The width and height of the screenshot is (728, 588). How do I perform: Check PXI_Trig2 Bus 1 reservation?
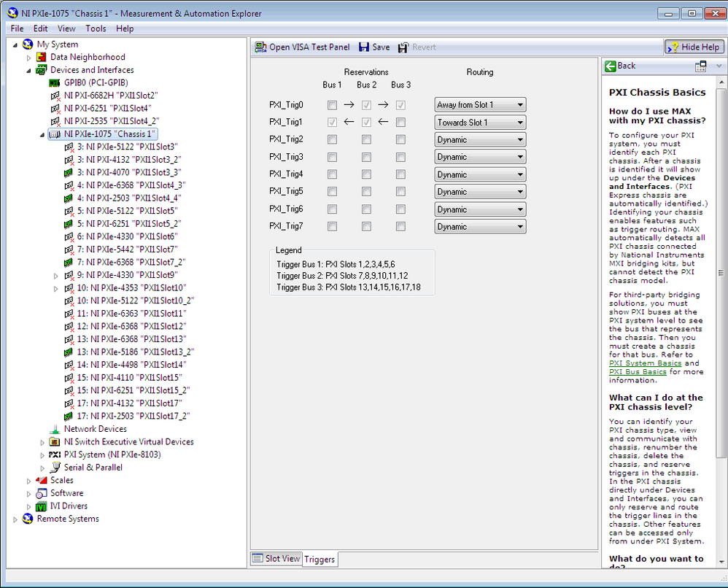[332, 140]
